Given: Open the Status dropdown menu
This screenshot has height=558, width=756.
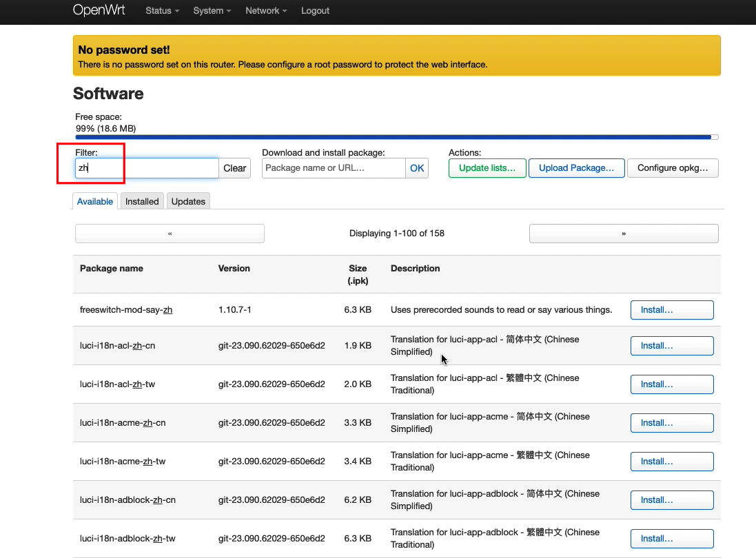Looking at the screenshot, I should coord(162,11).
